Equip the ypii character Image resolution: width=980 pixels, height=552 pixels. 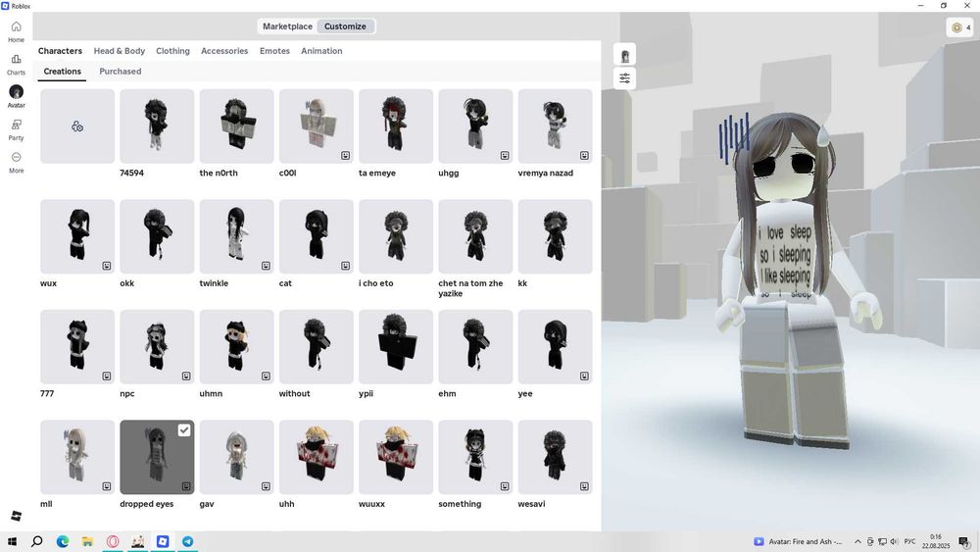pyautogui.click(x=396, y=347)
